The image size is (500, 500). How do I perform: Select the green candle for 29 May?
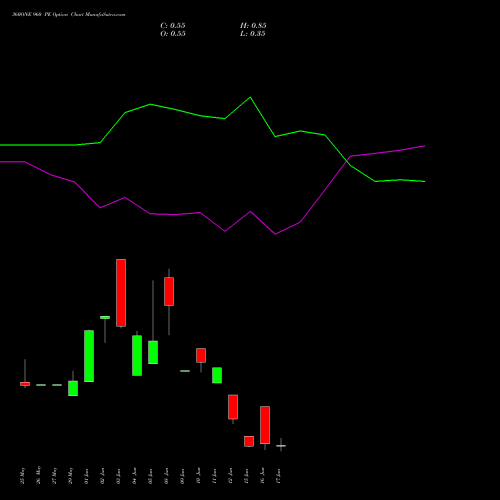point(73,388)
